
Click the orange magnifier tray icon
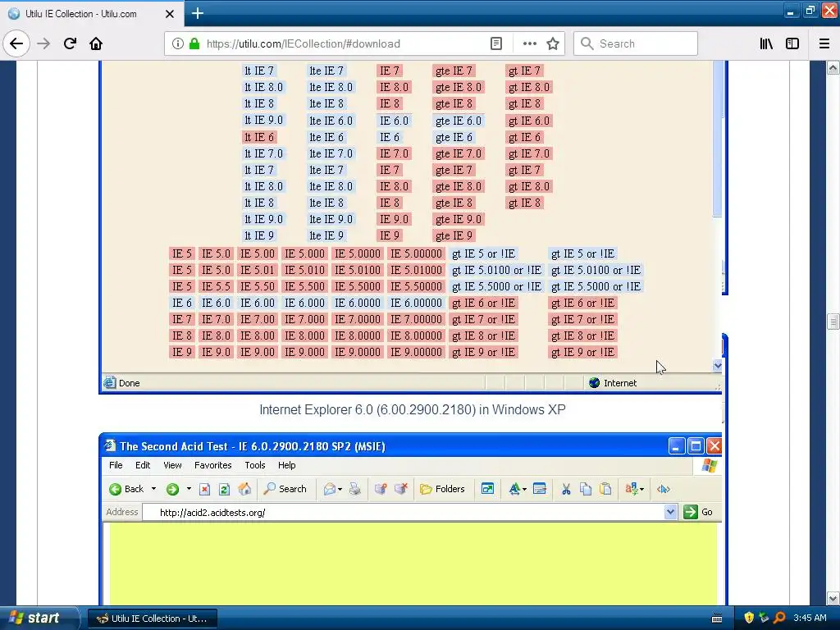pos(779,618)
